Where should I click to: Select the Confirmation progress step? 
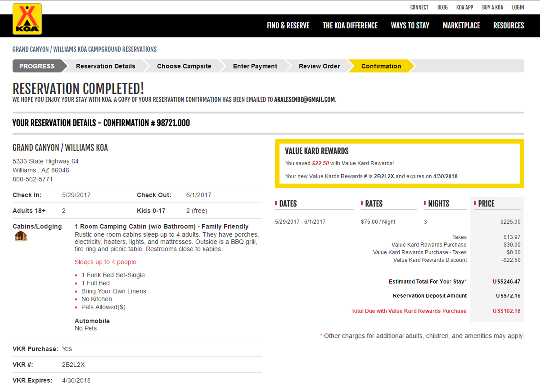[381, 66]
